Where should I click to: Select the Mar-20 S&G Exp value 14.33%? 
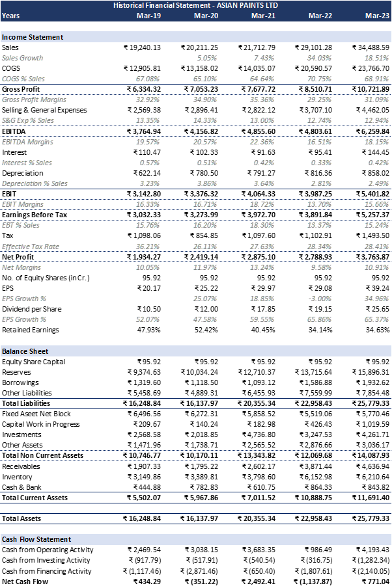pos(205,120)
